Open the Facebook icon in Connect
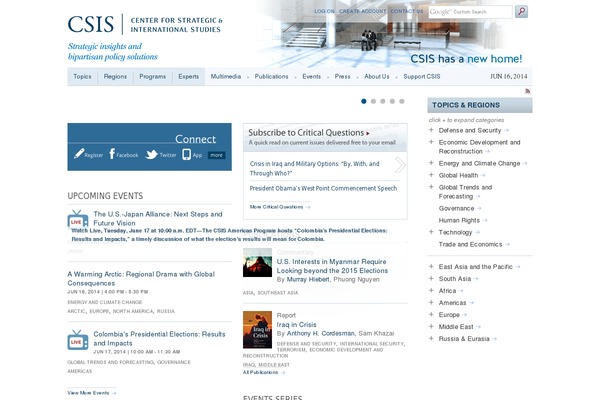 [x=112, y=153]
